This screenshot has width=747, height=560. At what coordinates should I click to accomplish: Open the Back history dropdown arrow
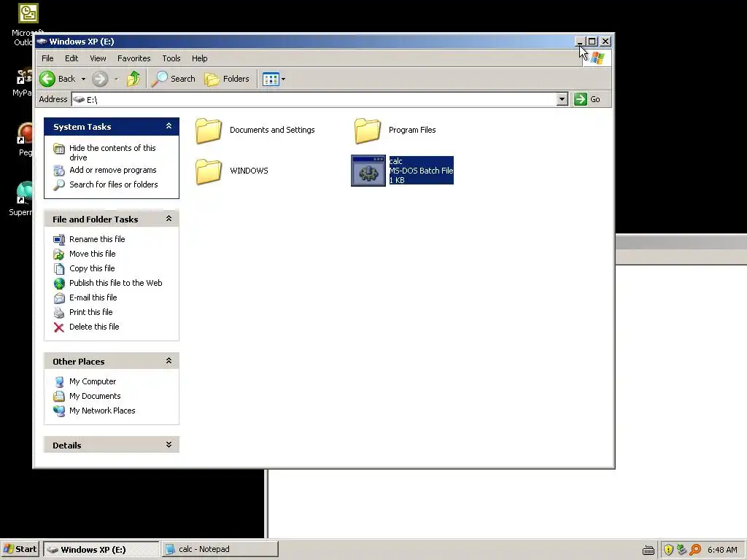83,79
